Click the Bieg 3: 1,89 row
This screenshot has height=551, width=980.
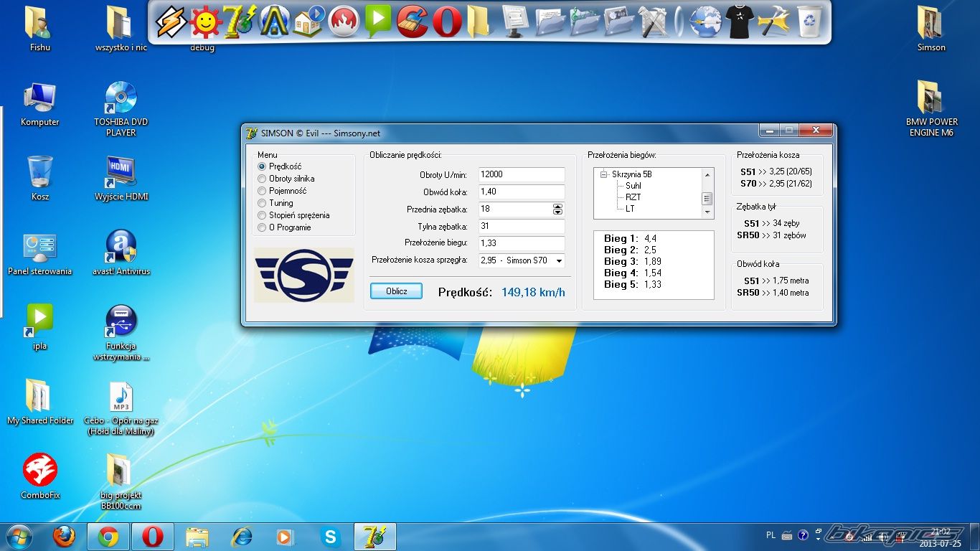(633, 262)
